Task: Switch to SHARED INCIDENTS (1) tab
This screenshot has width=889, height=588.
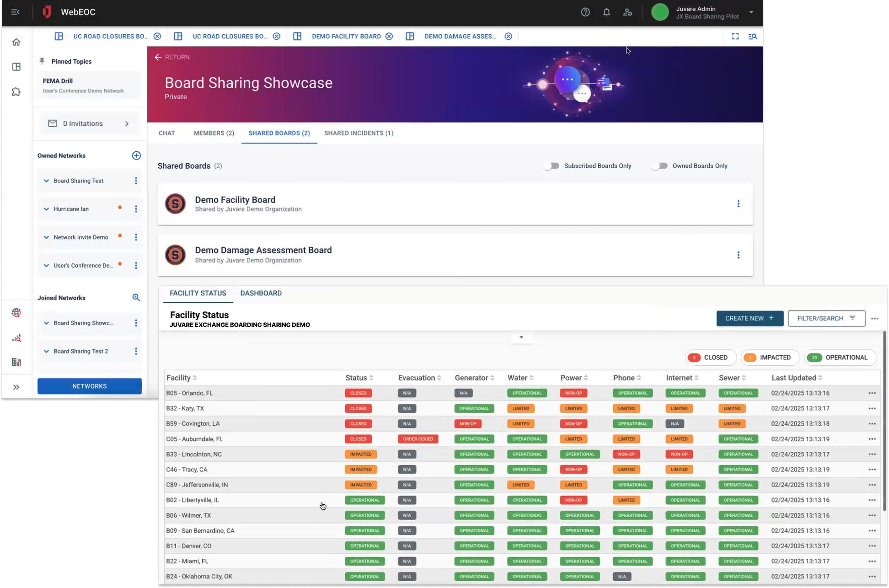Action: (359, 133)
